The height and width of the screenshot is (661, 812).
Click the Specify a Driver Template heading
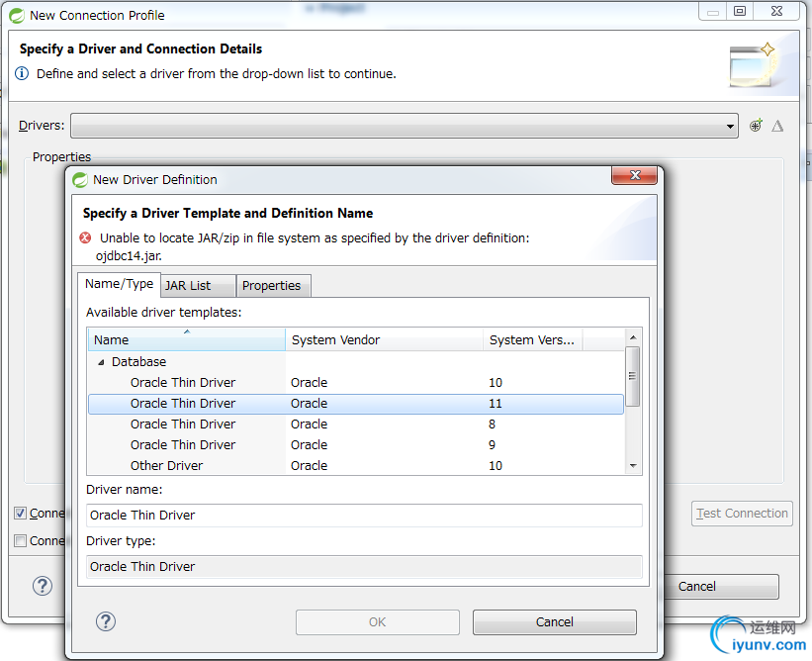[227, 213]
